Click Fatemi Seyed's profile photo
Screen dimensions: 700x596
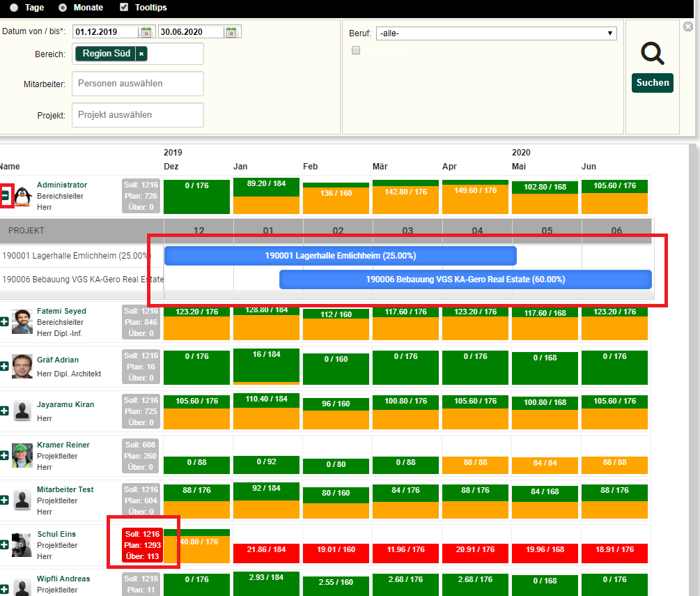coord(22,321)
